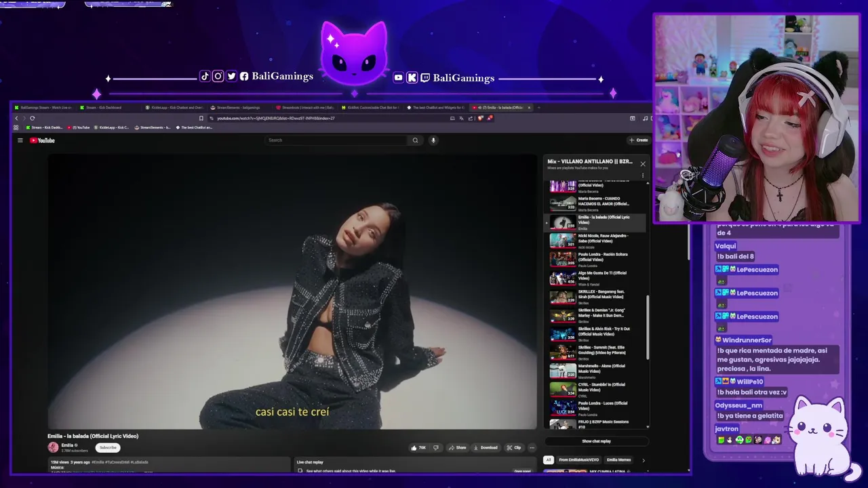Click Show chat replay button
The width and height of the screenshot is (868, 488).
click(596, 441)
